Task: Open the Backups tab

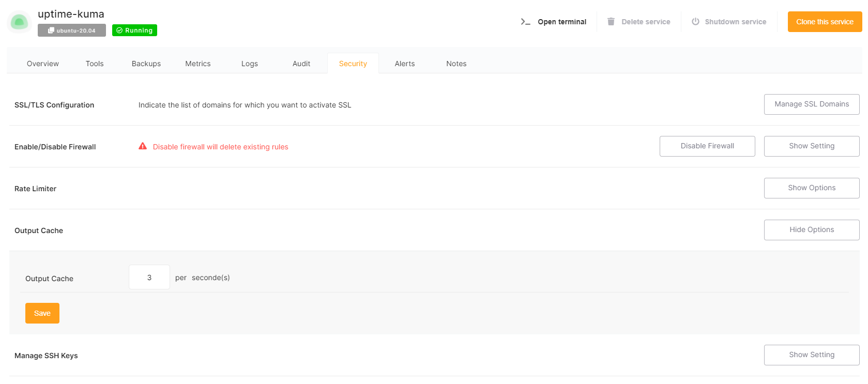Action: (146, 64)
